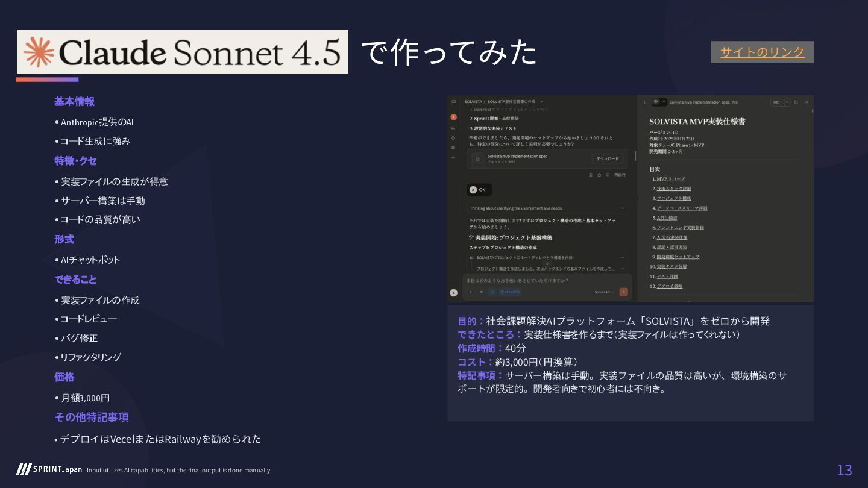Open the dropdown arrow beside コピー
Viewport: 868px width, 488px height.
787,102
